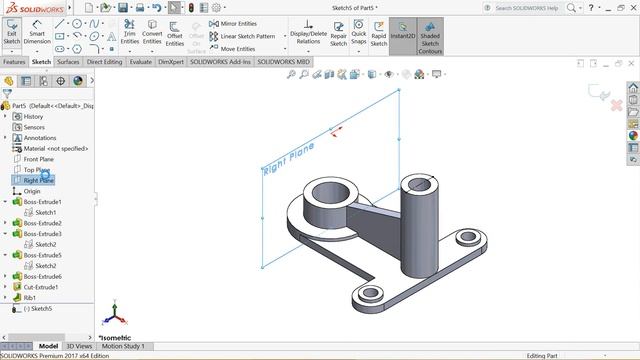Pick the Sketch Fillet tool
This screenshot has width=640, height=360.
94,49
